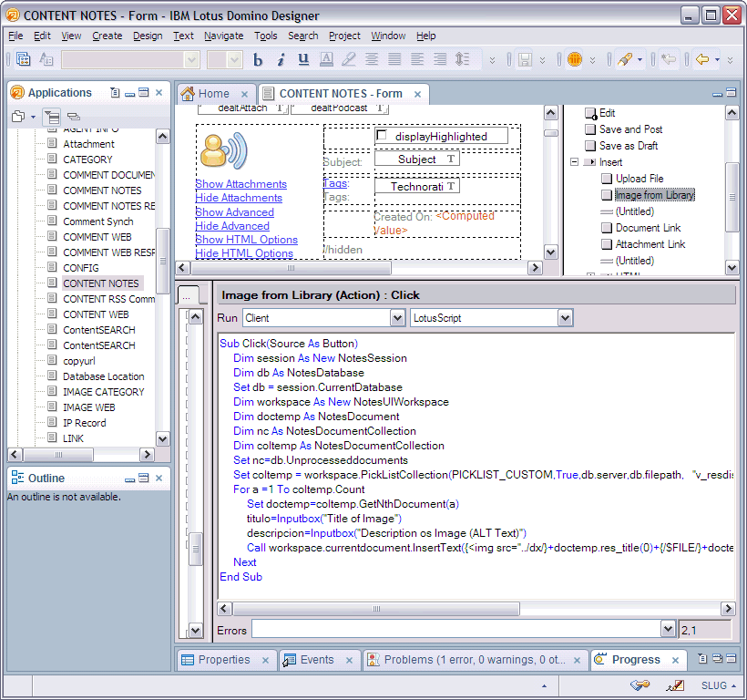Image resolution: width=747 pixels, height=700 pixels.
Task: Click the line spacing toolbar icon
Action: point(462,59)
